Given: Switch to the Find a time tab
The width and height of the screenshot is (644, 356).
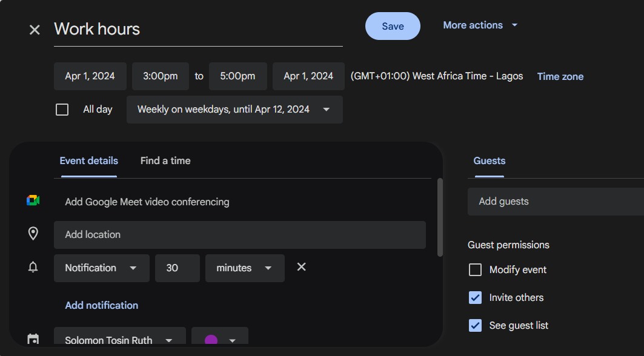Looking at the screenshot, I should pos(165,160).
